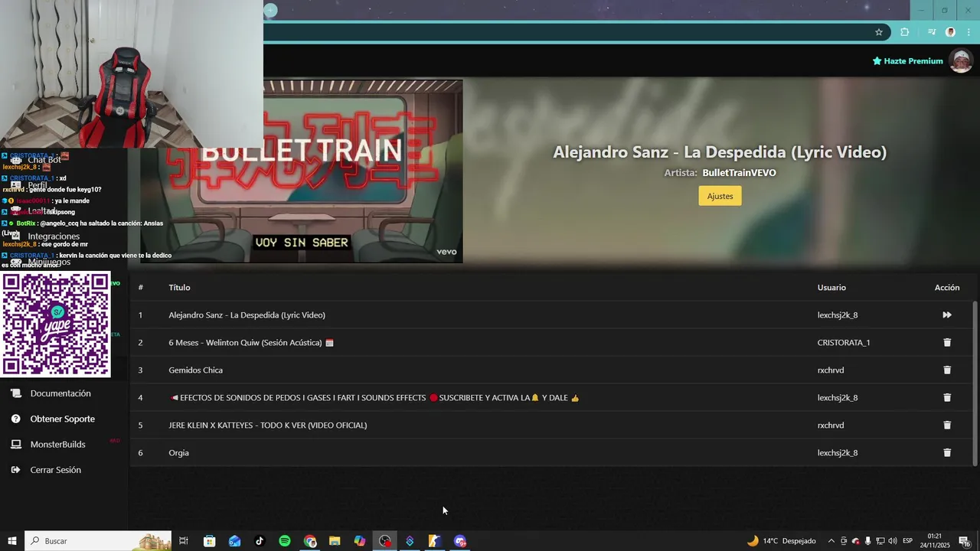Select Cerrar Sesión in the sidebar
This screenshot has height=551, width=980.
point(55,470)
